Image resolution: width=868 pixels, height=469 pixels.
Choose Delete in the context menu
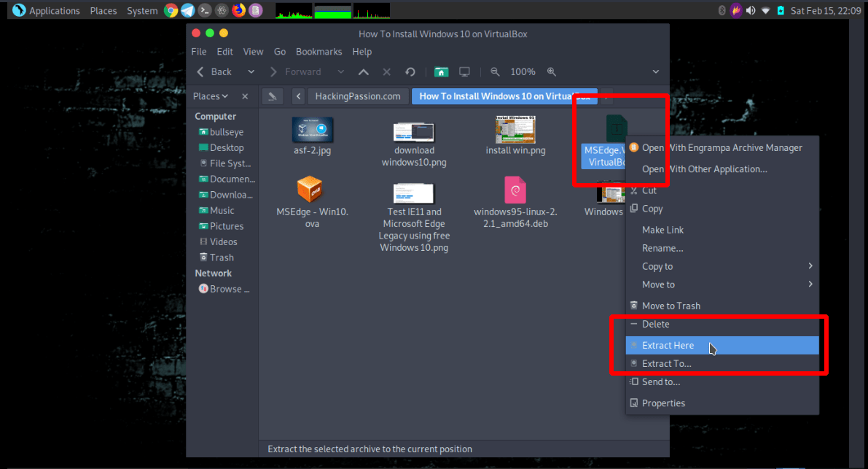click(x=722, y=324)
